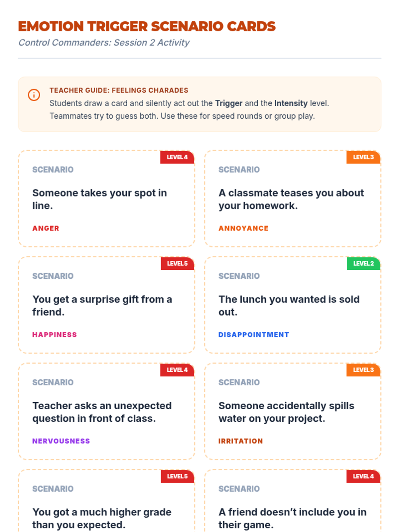
Task: Click the 'Control Commanders: Session 2 Activity' subtitle
Action: pos(104,43)
